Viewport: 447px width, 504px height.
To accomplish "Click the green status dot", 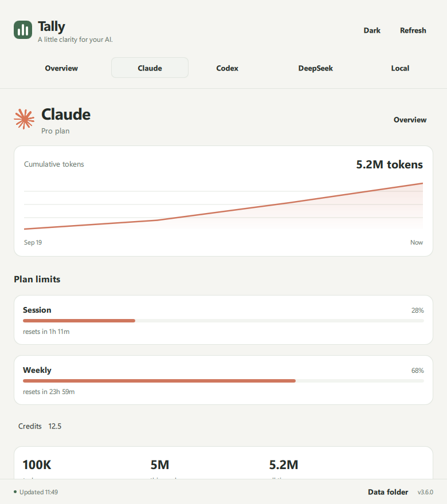I will [x=15, y=492].
